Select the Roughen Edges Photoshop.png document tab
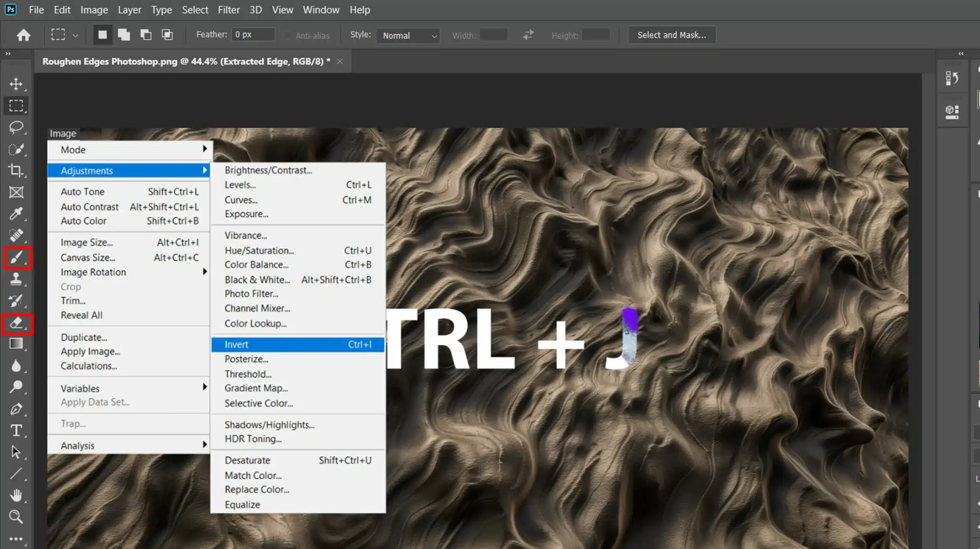 pos(186,61)
